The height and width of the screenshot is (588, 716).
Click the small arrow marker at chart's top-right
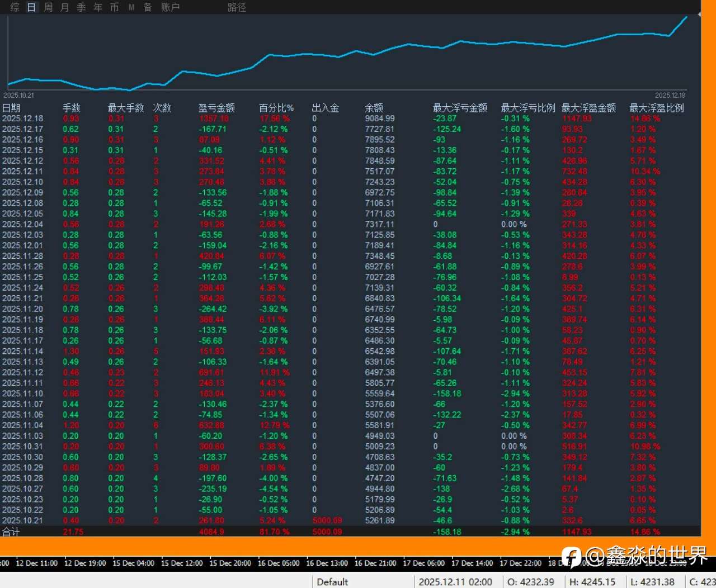[x=699, y=15]
